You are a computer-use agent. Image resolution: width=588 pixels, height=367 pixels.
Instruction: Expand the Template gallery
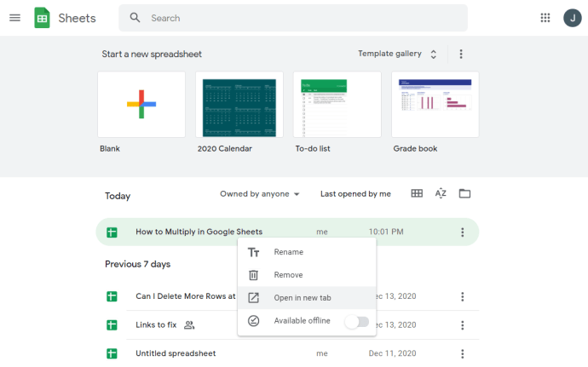[398, 54]
